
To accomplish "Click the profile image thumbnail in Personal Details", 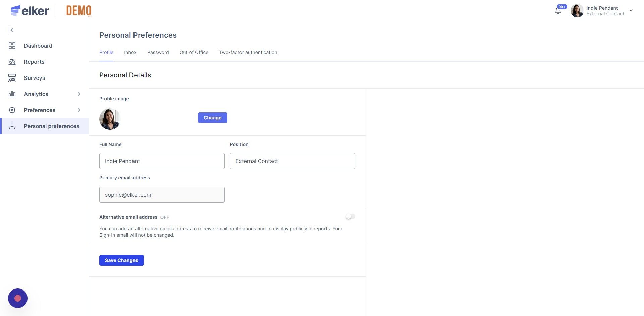I will coord(110,119).
